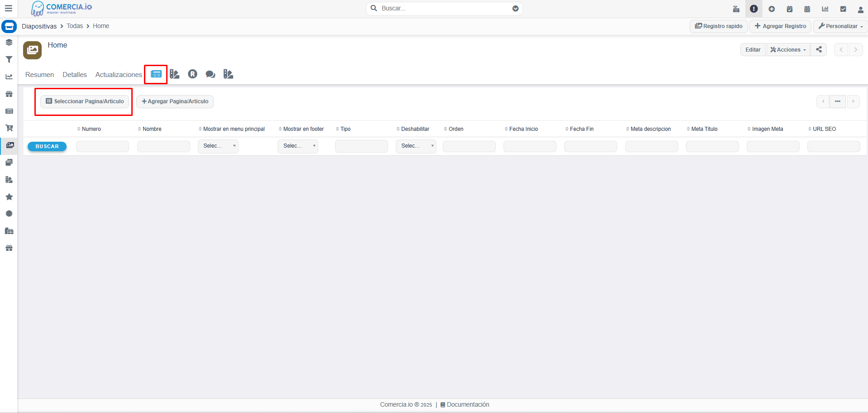Click the share icon button

point(819,49)
